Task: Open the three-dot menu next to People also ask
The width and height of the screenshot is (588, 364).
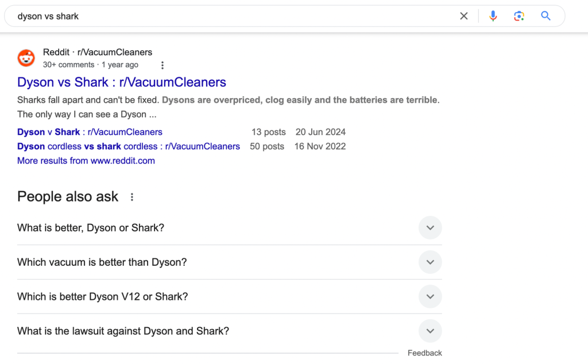Action: click(131, 196)
